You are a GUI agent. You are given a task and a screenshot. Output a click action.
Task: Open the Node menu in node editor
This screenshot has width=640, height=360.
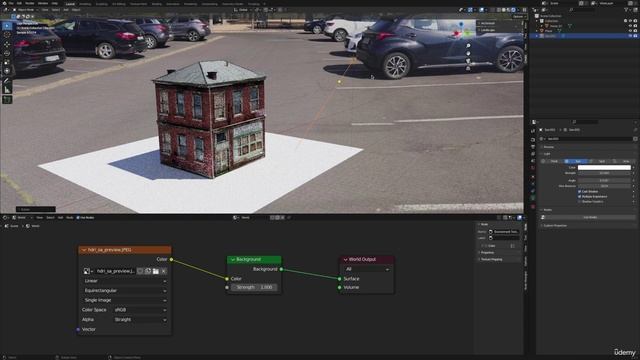69,218
